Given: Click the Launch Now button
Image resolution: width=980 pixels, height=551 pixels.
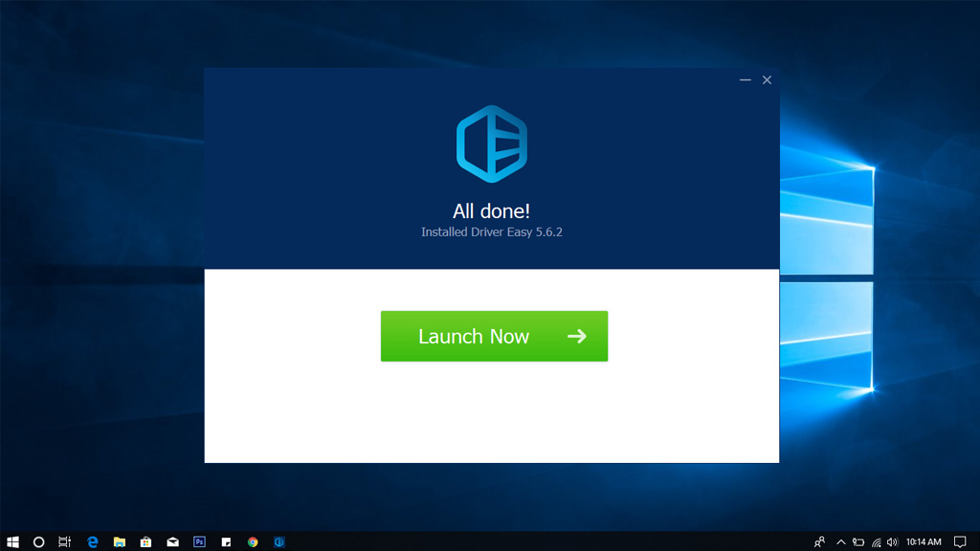Looking at the screenshot, I should click(494, 336).
